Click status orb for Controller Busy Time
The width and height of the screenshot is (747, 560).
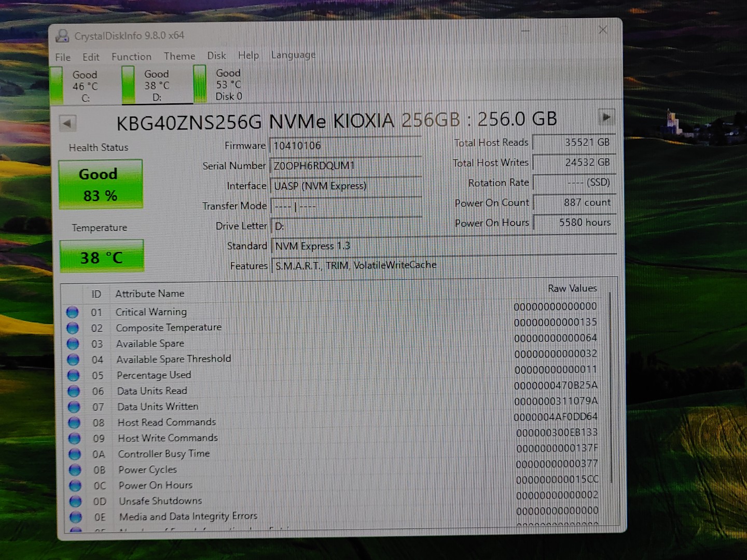[75, 454]
